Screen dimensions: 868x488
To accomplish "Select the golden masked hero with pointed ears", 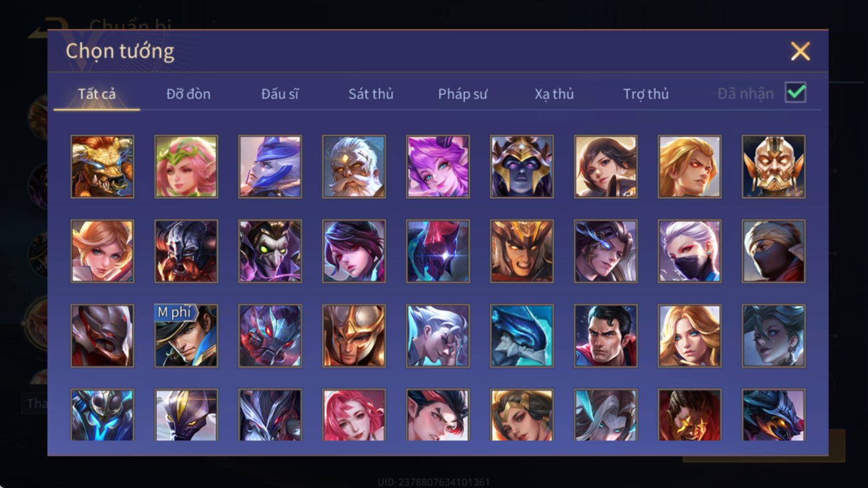I will pos(774,167).
